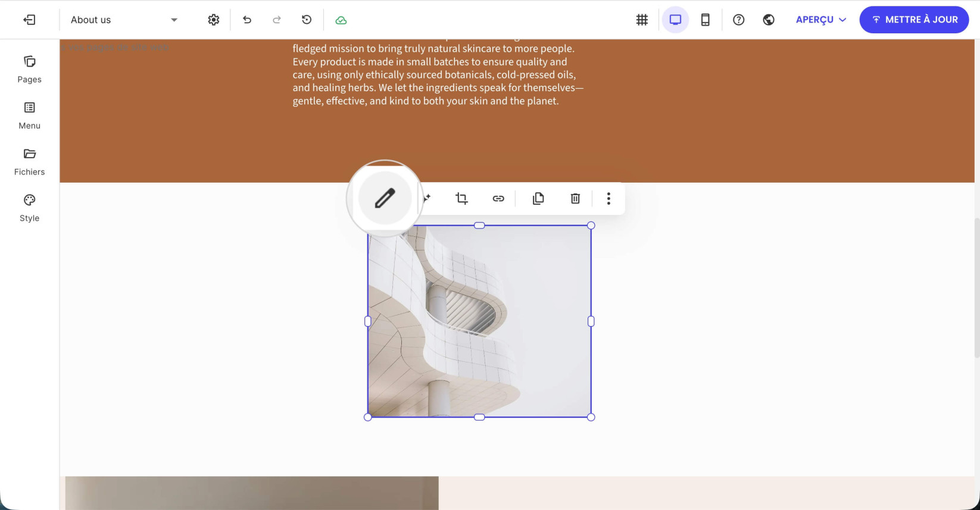Open the Pages panel

pyautogui.click(x=30, y=70)
